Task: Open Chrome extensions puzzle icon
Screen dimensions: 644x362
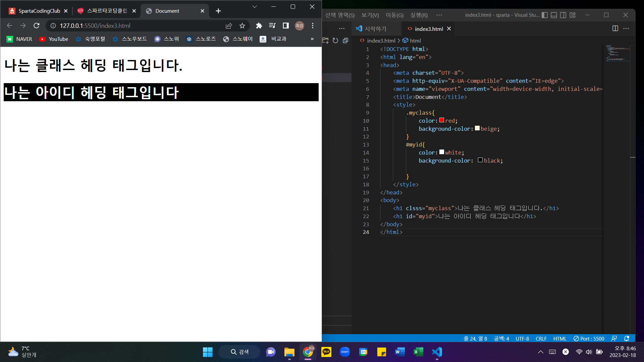Action: (x=259, y=25)
